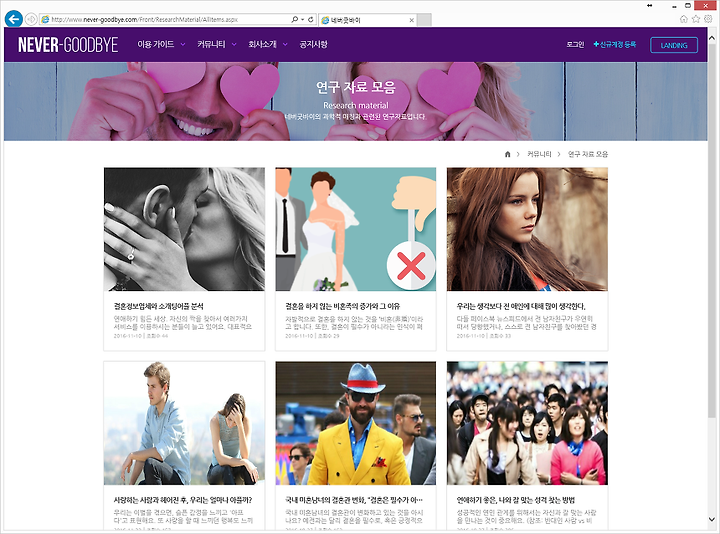Open the 회사소개 menu
Screen dimensions: 720x534
(x=262, y=44)
